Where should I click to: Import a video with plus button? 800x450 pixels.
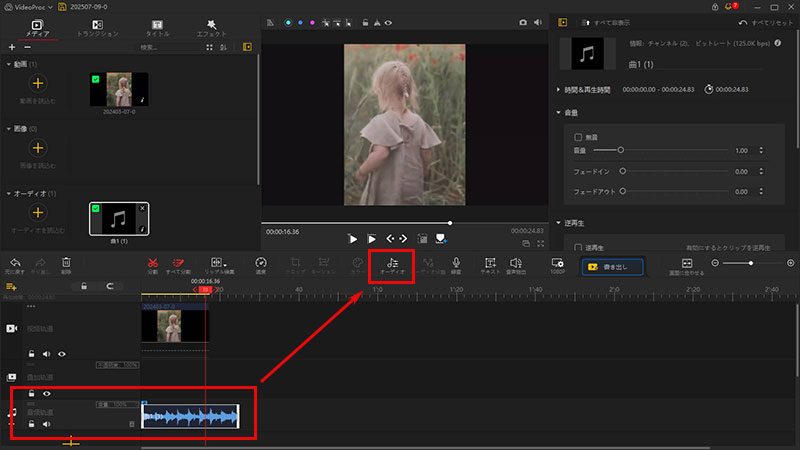tap(38, 83)
